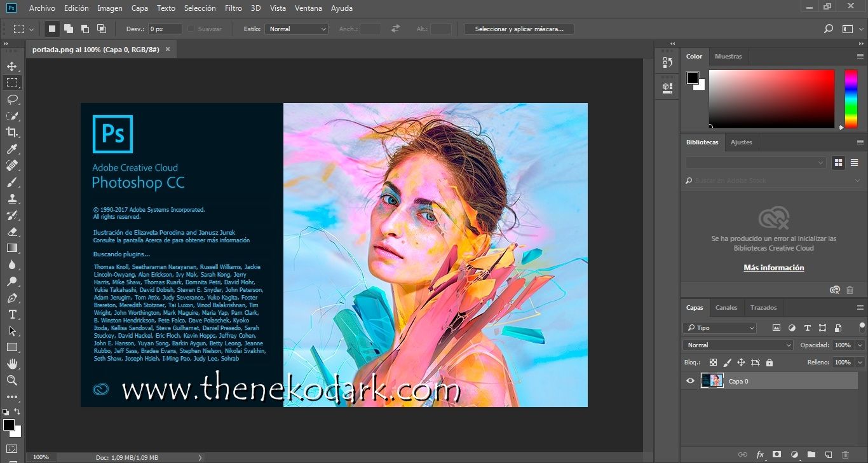The width and height of the screenshot is (868, 463).
Task: Select the Hand tool
Action: 11,364
